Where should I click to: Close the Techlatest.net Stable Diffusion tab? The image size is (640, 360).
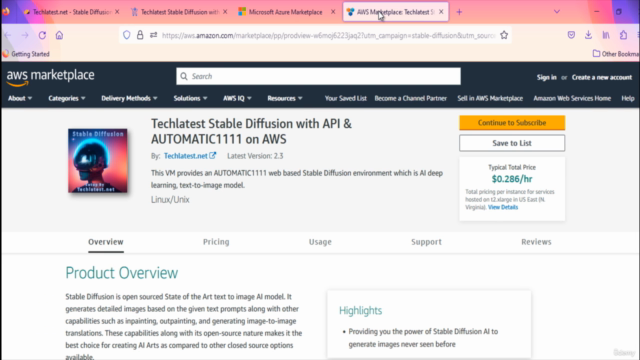pyautogui.click(x=117, y=12)
